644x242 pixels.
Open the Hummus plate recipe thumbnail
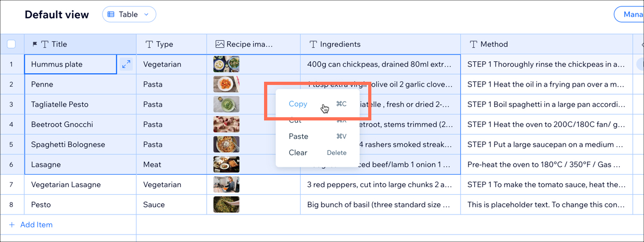coord(226,65)
